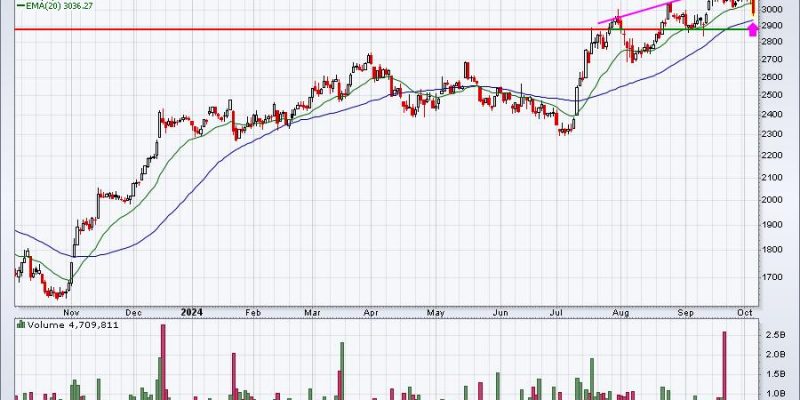800x400 pixels.
Task: Select the 1.0B volume axis label
Action: coord(775,393)
